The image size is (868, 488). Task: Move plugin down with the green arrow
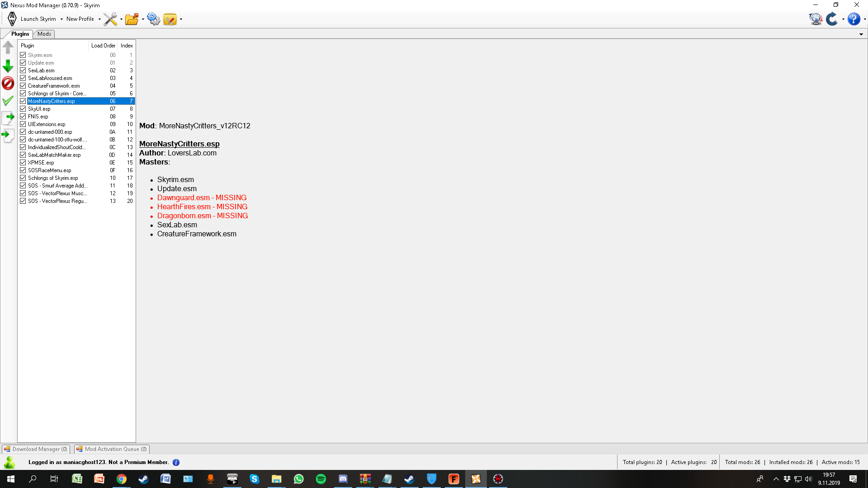8,66
